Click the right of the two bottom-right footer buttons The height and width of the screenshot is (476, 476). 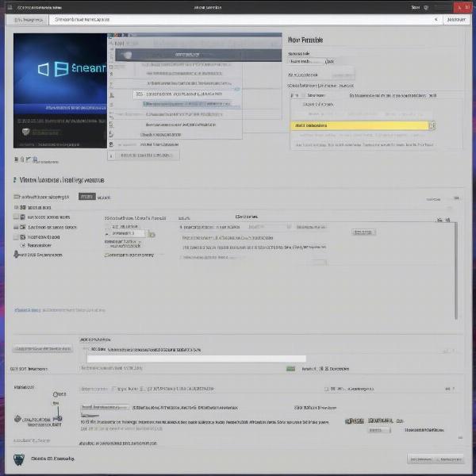[450, 459]
